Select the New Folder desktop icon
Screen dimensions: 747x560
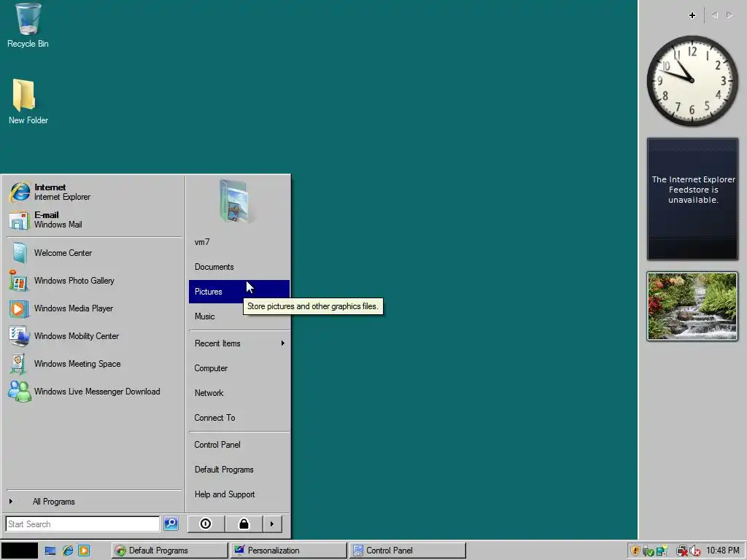tap(28, 102)
